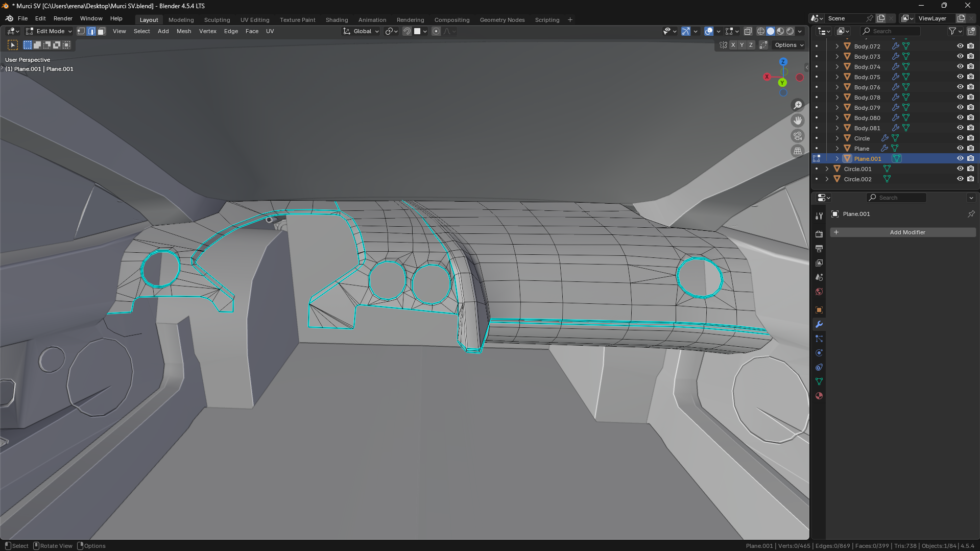This screenshot has height=551, width=980.
Task: Click the new scene button beside Scene
Action: (880, 18)
